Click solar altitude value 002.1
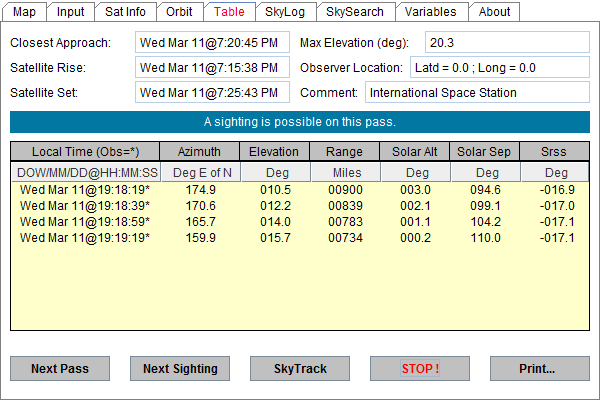 point(416,206)
